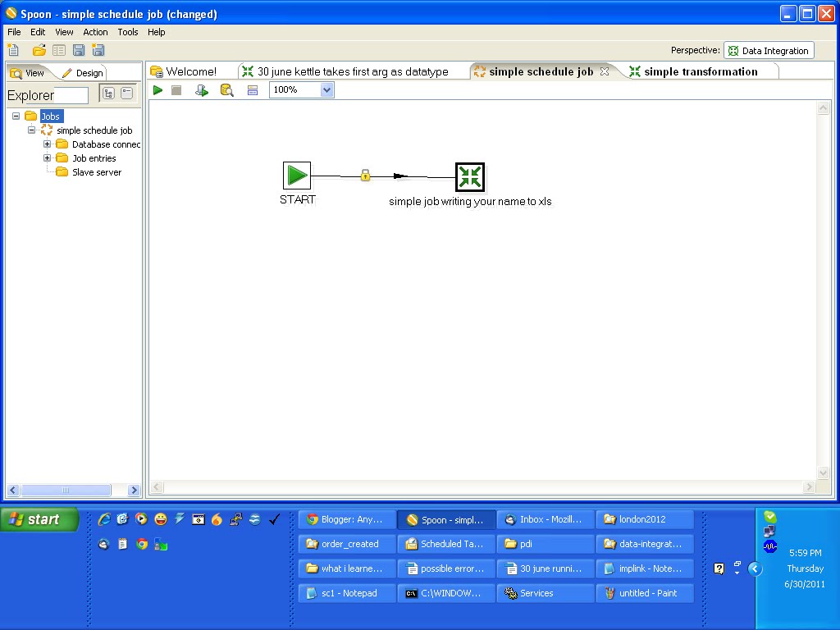Open the Action menu
The image size is (840, 630).
coord(95,32)
